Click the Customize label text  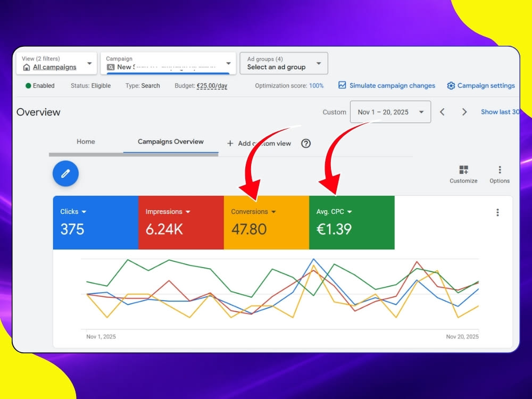pyautogui.click(x=463, y=181)
